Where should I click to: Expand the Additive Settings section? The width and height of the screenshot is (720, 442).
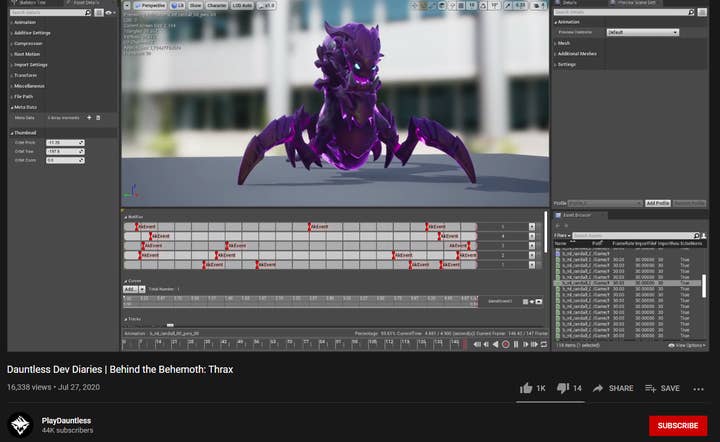pyautogui.click(x=30, y=33)
